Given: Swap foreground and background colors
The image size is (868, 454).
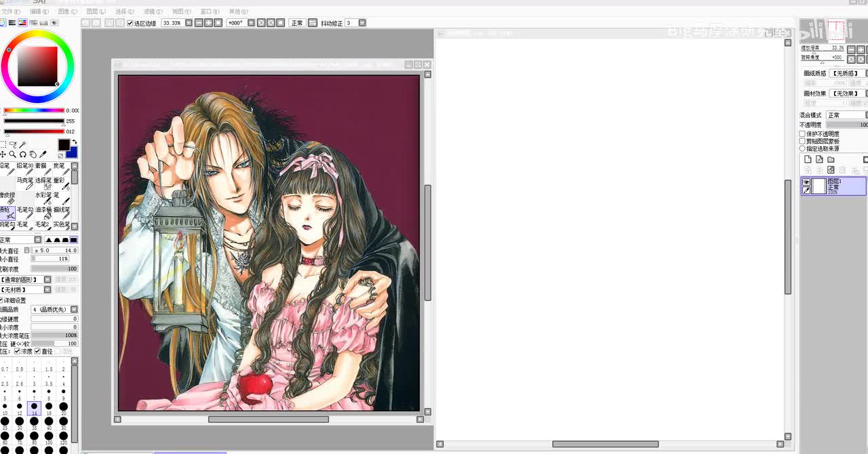Looking at the screenshot, I should [x=75, y=142].
